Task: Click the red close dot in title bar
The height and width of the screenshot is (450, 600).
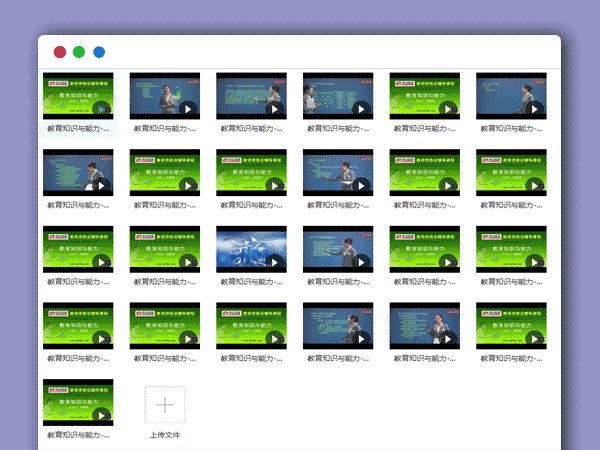Action: point(60,52)
